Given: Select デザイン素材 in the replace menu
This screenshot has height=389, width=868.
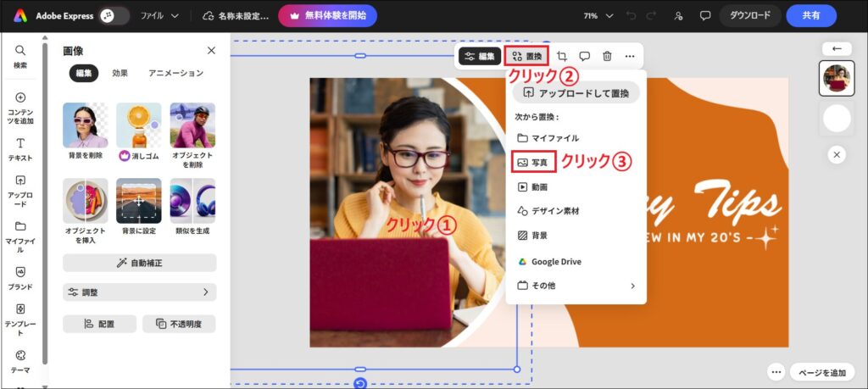Looking at the screenshot, I should [x=576, y=211].
